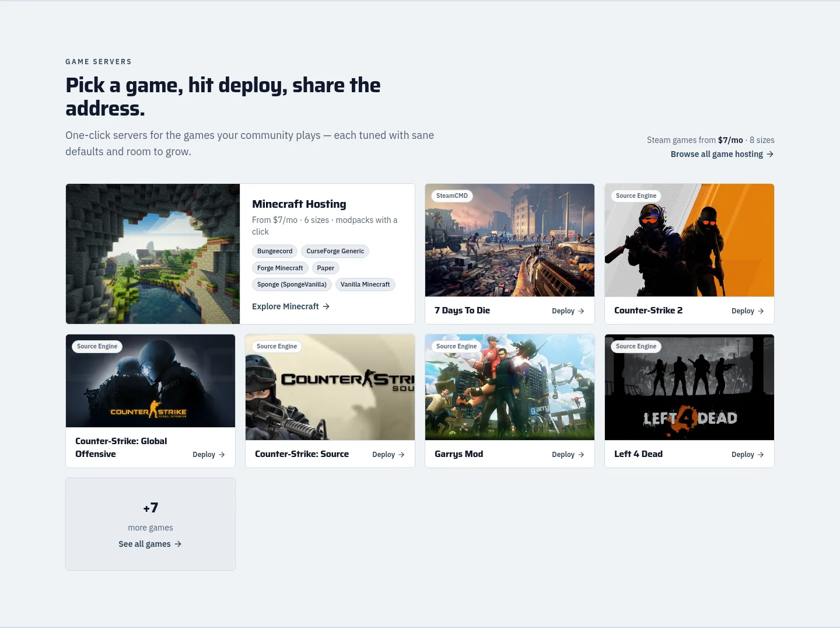Viewport: 840px width, 628px height.
Task: Choose the Forge Minecraft tag
Action: (x=280, y=268)
